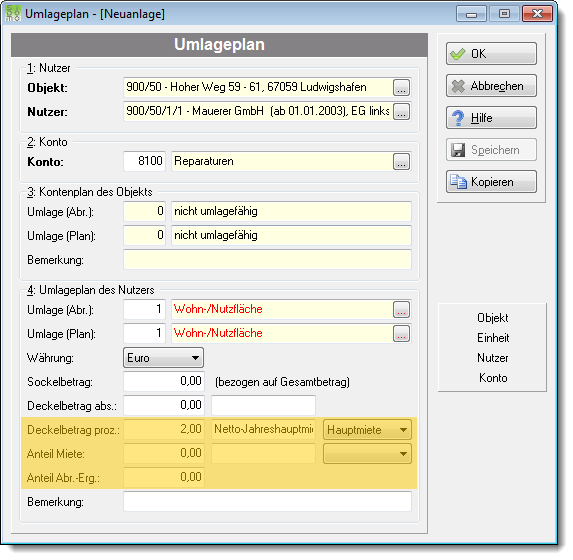Image resolution: width=573 pixels, height=560 pixels.
Task: Click the Abbrechen cancel button
Action: pos(491,86)
